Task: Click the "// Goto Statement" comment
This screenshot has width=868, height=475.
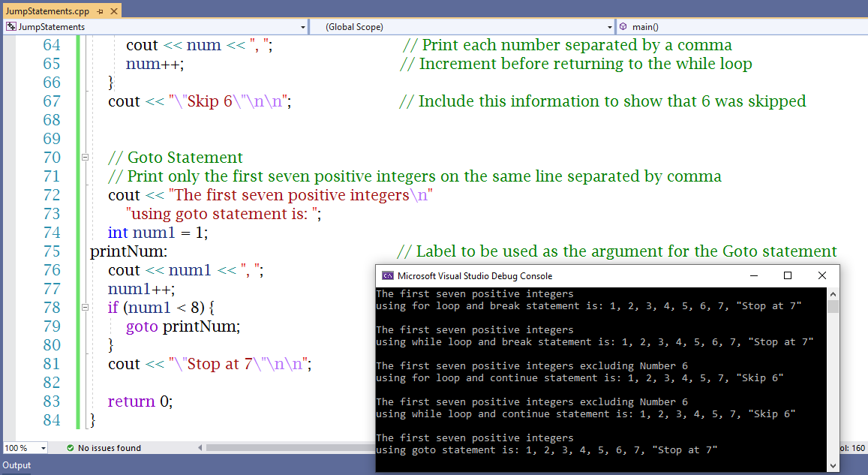Action: (x=176, y=158)
